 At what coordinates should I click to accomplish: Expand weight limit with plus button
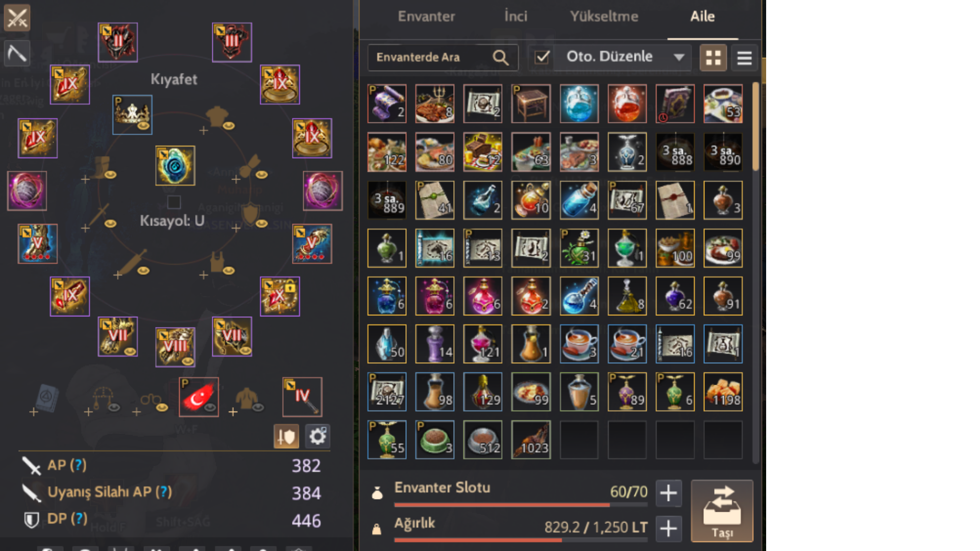click(669, 528)
